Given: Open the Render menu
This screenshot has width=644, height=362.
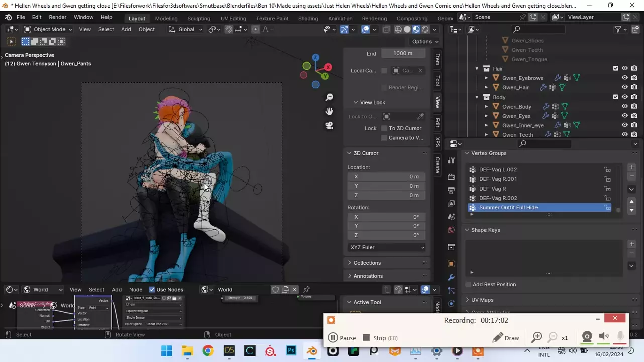Looking at the screenshot, I should pyautogui.click(x=58, y=17).
